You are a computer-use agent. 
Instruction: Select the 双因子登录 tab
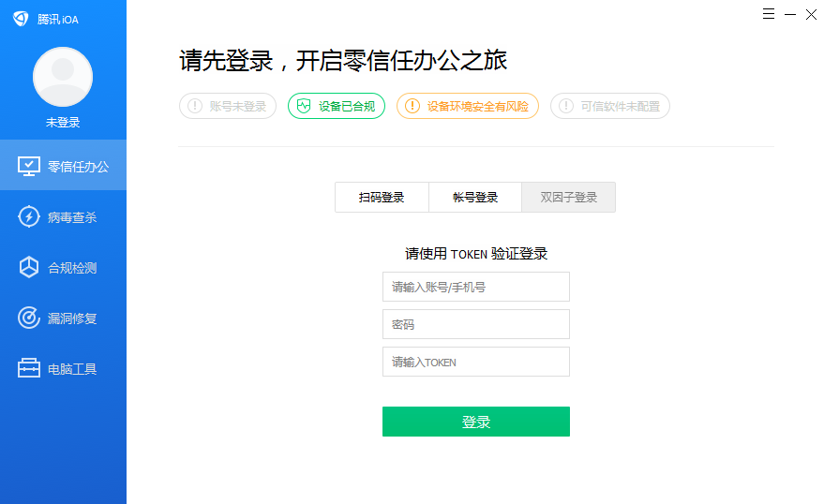569,198
